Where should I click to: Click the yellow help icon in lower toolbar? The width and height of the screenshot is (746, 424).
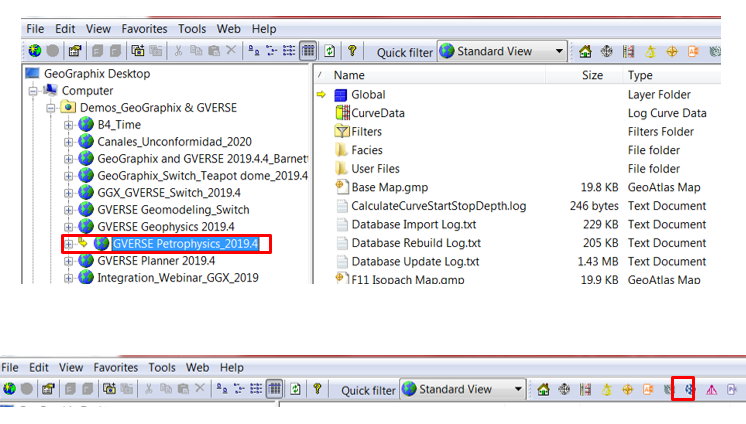317,389
